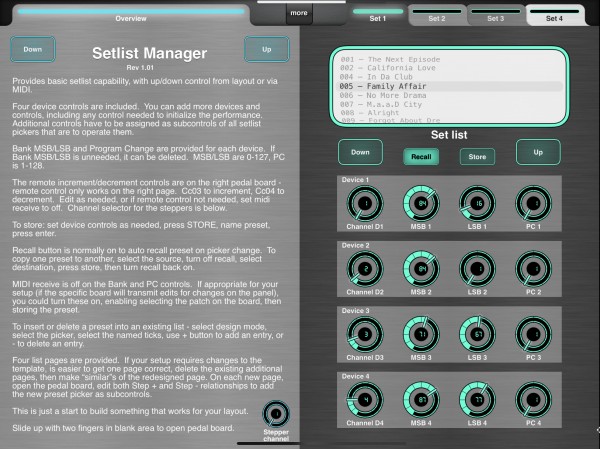Click the MSB 1 knob
Viewport: 600px width, 449px height.
tap(421, 204)
